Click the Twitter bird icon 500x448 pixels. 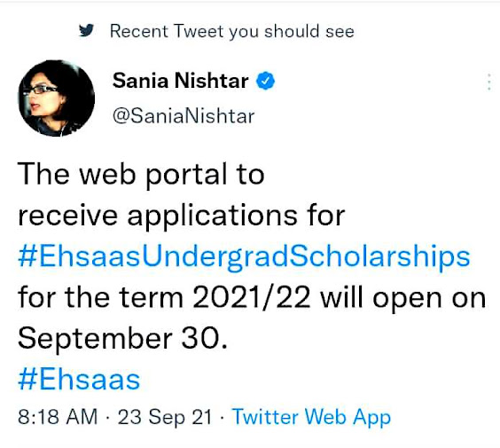click(86, 30)
